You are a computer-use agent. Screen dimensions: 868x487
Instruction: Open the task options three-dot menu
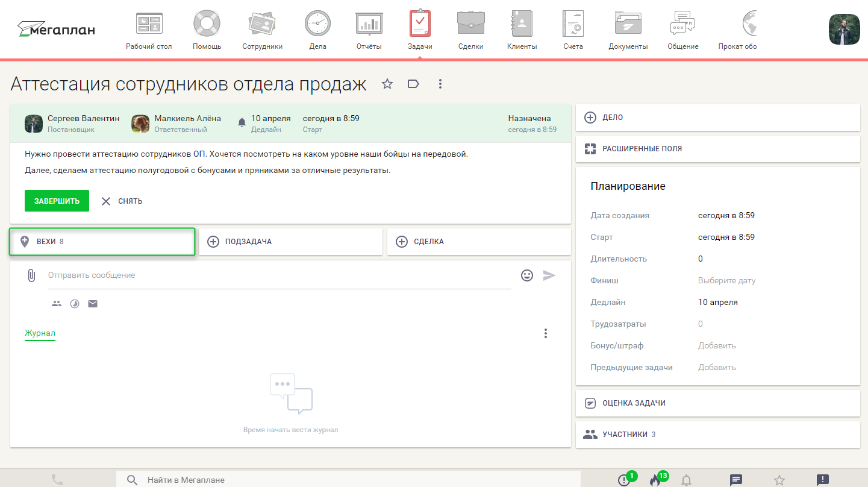coord(440,84)
